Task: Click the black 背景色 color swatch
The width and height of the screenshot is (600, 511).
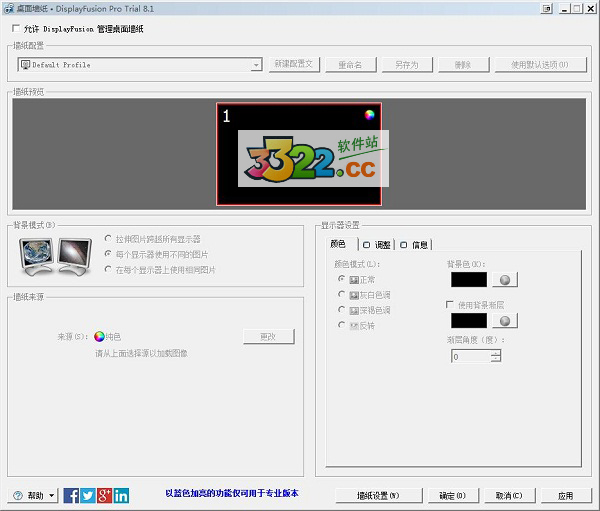Action: click(469, 280)
